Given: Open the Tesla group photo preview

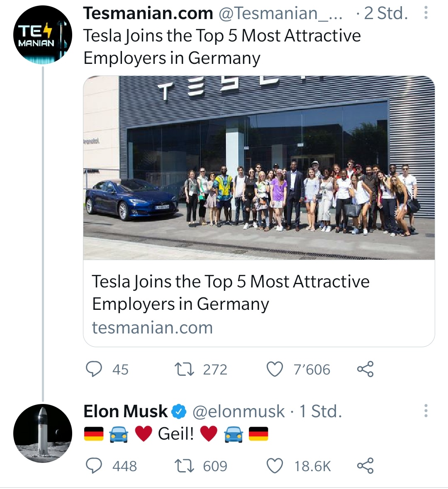Looking at the screenshot, I should tap(259, 168).
